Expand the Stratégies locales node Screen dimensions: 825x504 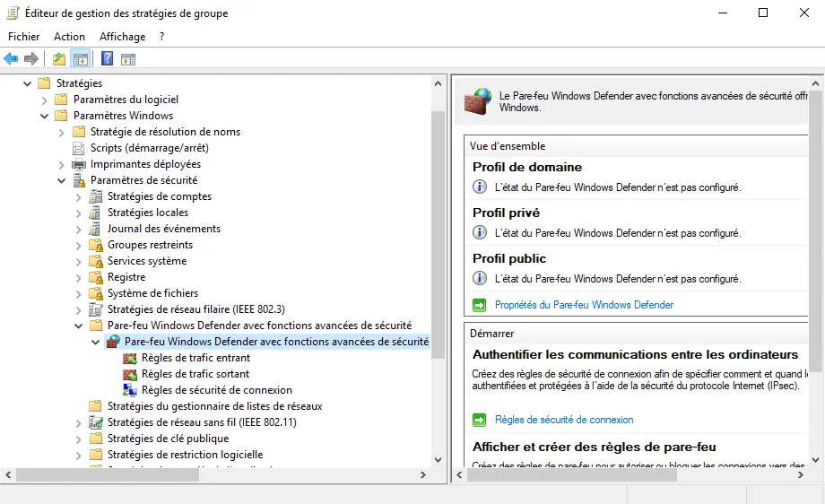click(78, 213)
